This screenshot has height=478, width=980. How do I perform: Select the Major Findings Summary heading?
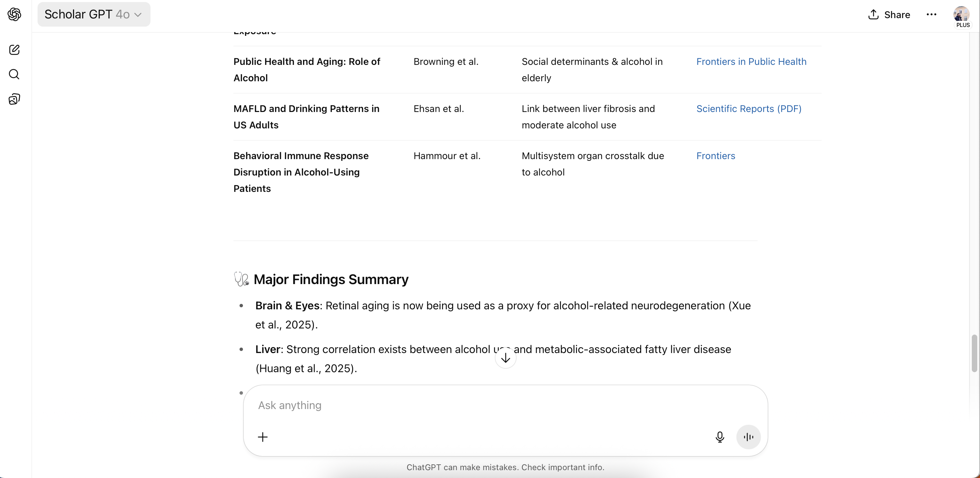coord(331,279)
